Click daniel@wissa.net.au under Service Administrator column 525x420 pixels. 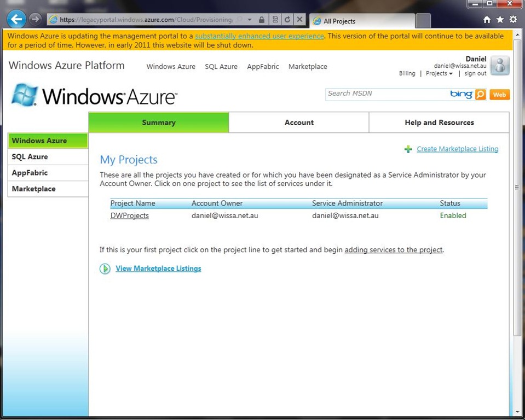(x=345, y=215)
